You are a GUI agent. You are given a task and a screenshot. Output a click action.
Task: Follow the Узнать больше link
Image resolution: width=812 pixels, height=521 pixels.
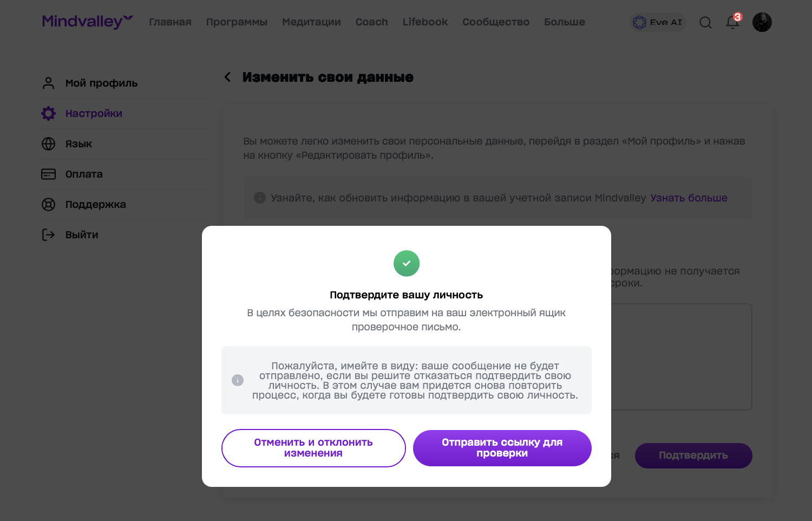click(x=689, y=198)
